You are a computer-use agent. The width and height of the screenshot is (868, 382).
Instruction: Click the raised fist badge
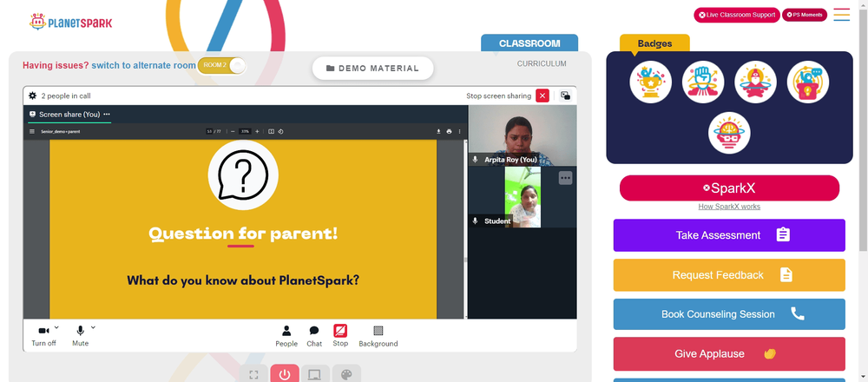tap(703, 82)
